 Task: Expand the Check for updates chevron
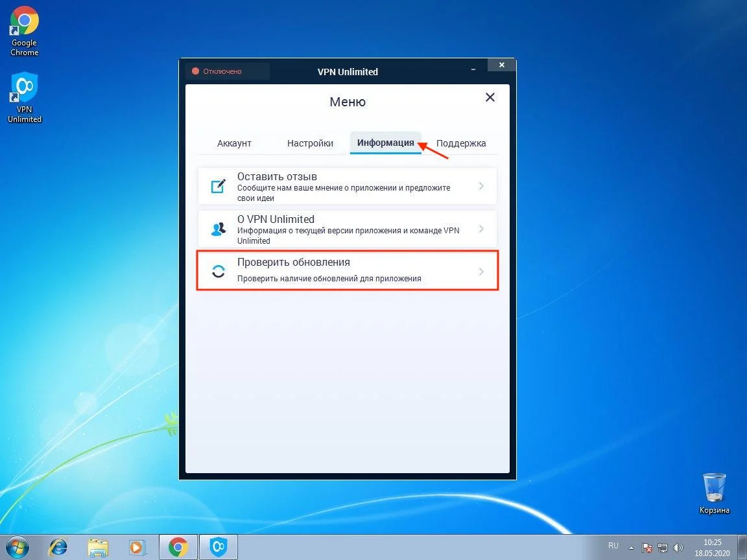481,272
